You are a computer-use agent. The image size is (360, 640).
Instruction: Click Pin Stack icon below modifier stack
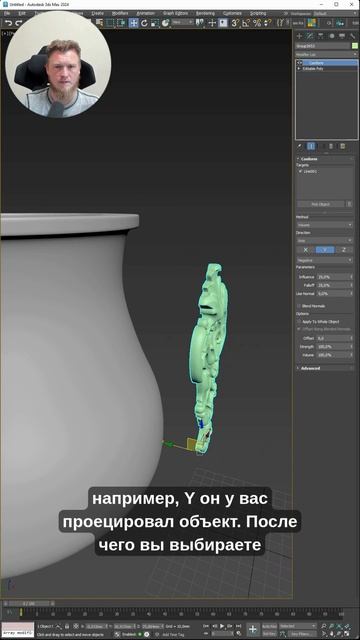pos(299,146)
